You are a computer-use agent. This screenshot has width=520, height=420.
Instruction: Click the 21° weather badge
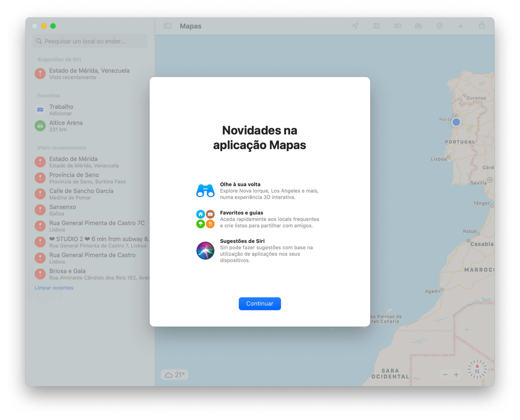pos(174,375)
